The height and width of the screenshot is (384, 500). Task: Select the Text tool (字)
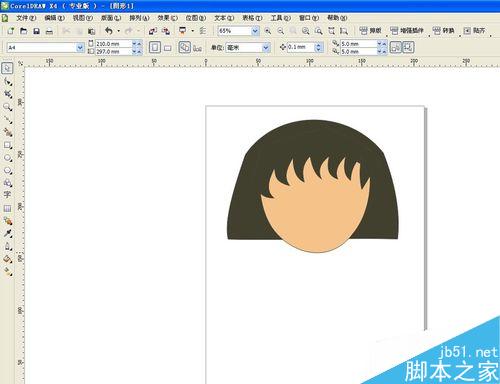[7, 195]
